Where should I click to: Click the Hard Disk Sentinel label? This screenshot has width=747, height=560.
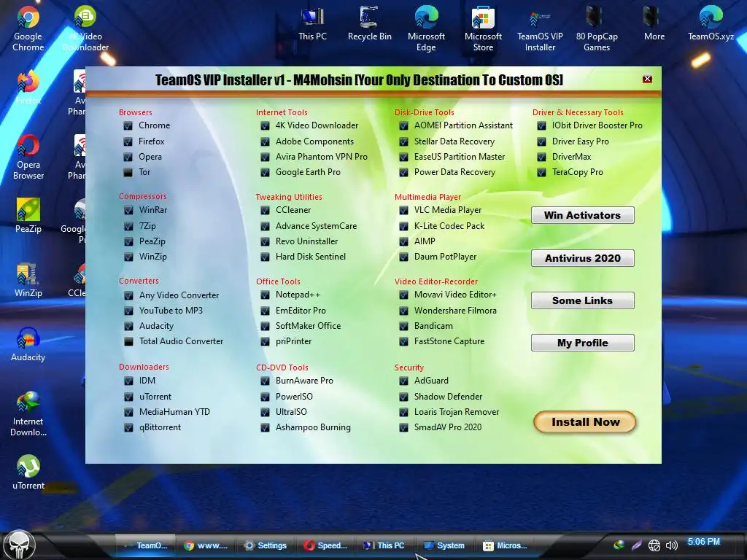tap(311, 257)
